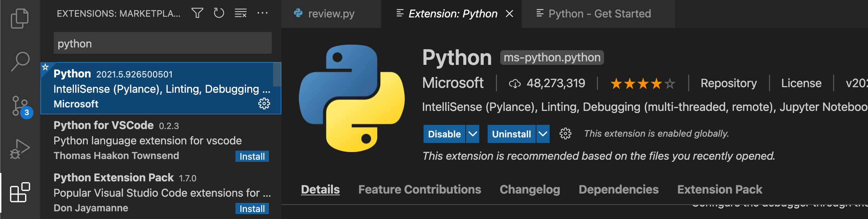The image size is (868, 219).
Task: Click version number 2021.5.926500501
Action: pos(134,74)
